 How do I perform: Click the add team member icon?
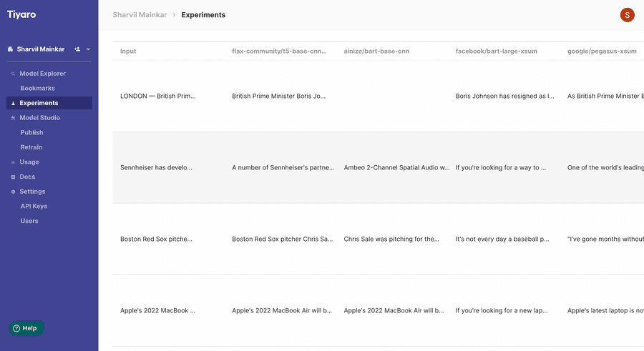tap(77, 49)
